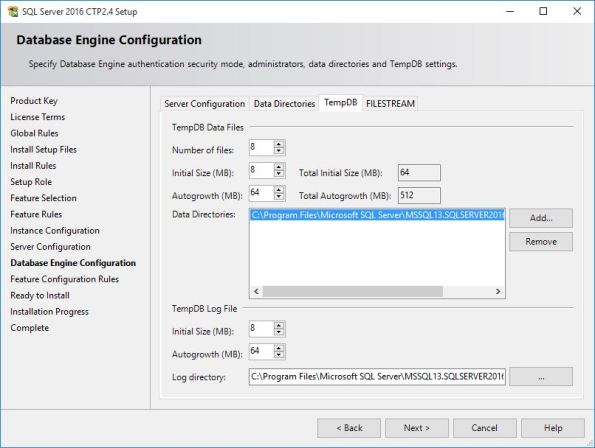Viewport: 595px width, 448px height.
Task: Decrease the Number of files spinner
Action: (279, 151)
